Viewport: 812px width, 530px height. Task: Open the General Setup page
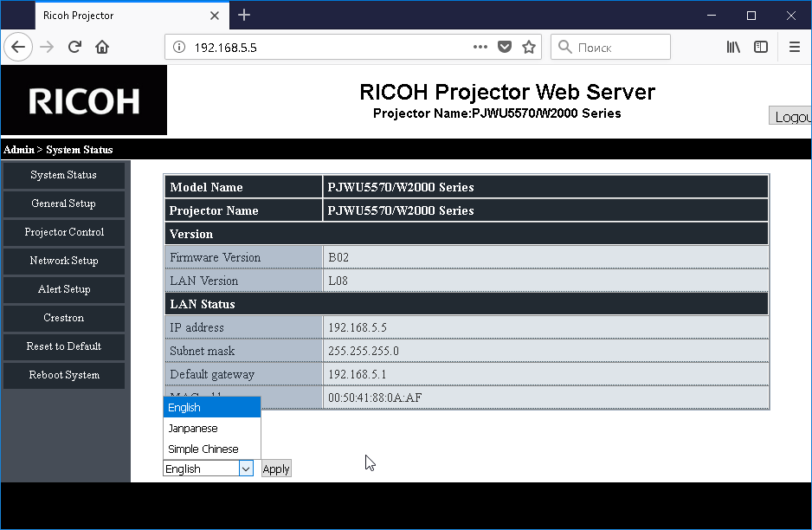pyautogui.click(x=64, y=204)
